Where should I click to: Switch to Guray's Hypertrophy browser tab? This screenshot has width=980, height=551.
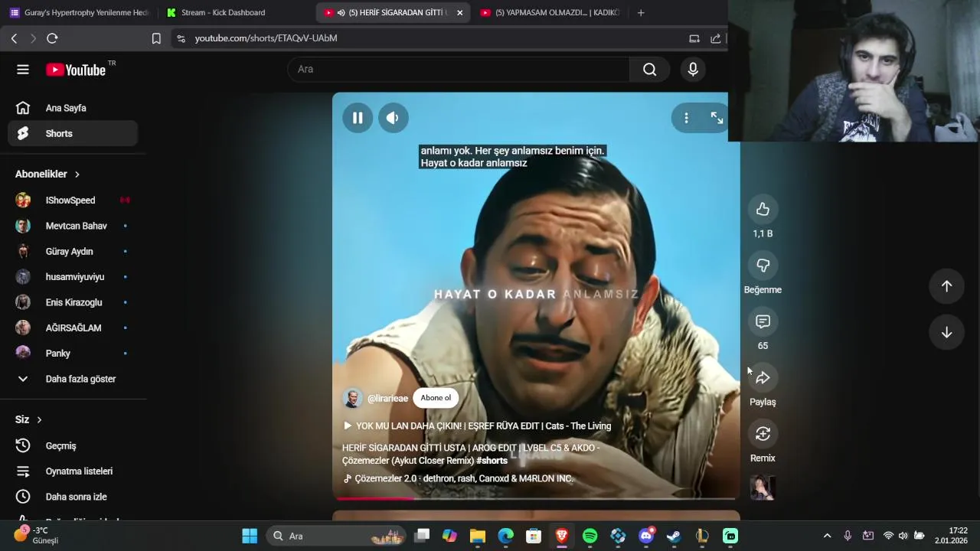[79, 12]
